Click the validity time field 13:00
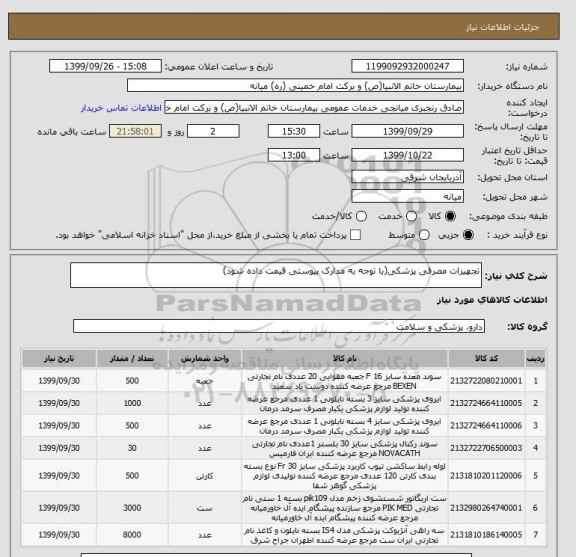The width and height of the screenshot is (576, 557). (x=294, y=155)
